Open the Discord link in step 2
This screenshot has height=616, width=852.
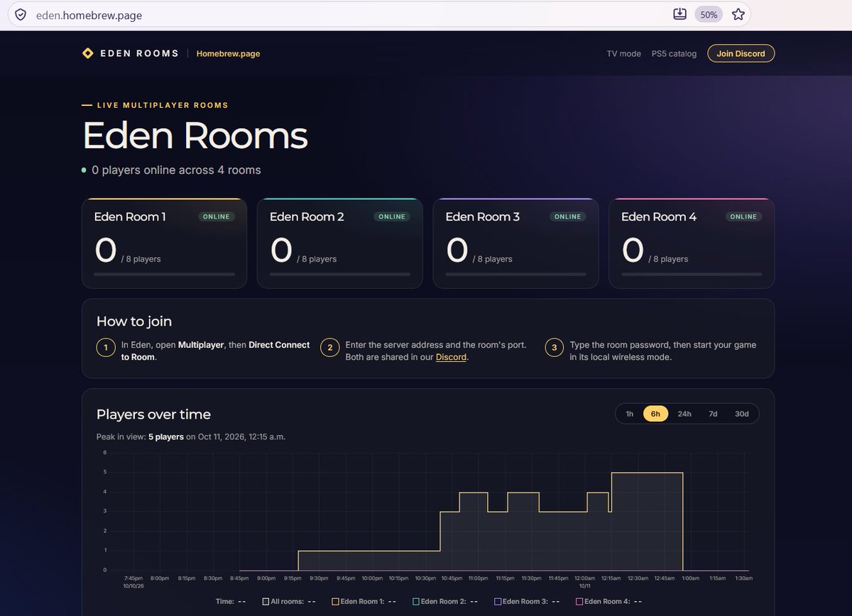pos(451,357)
